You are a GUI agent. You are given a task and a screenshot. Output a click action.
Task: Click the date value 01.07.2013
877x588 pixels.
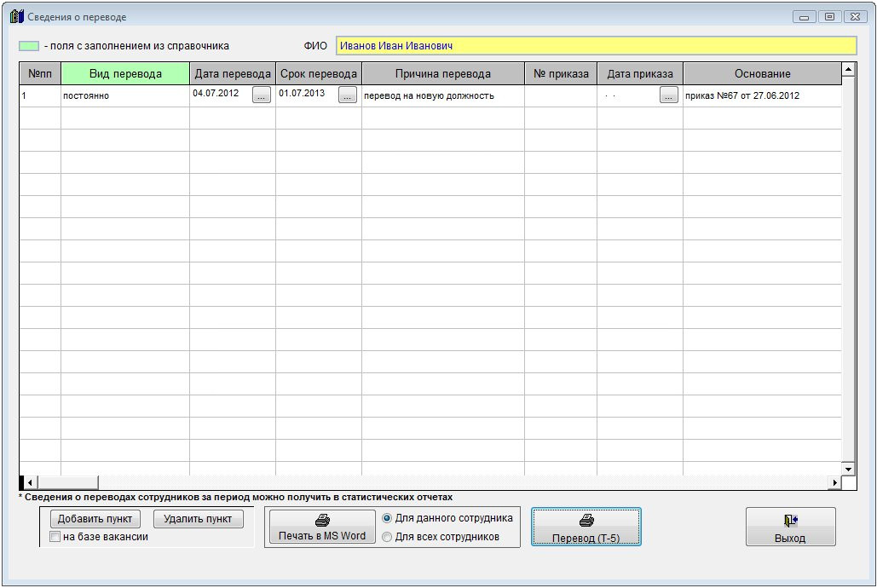302,93
